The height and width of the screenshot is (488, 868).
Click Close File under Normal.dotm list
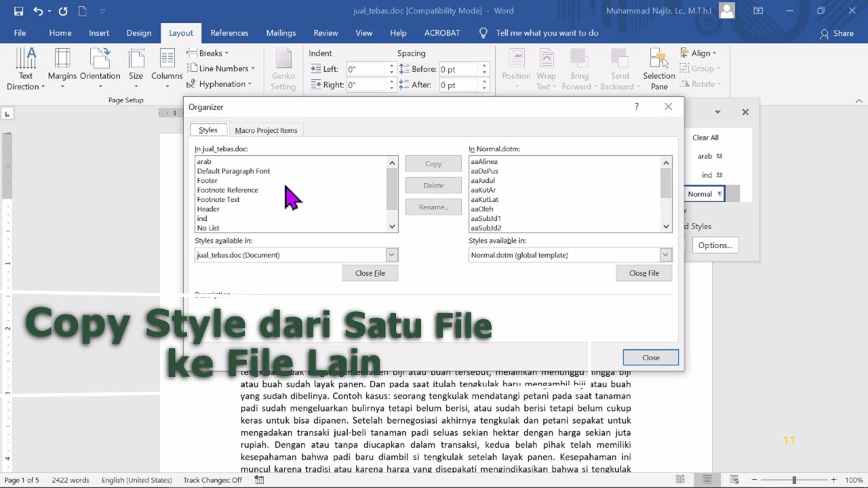pos(644,273)
